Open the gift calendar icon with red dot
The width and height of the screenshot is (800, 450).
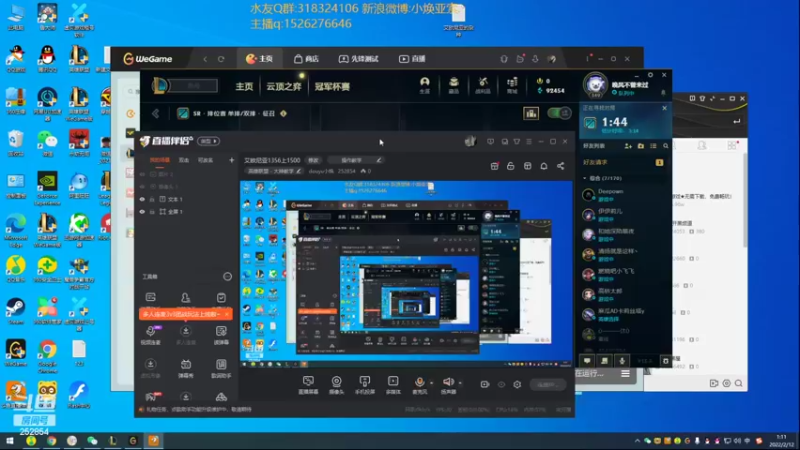(x=494, y=166)
